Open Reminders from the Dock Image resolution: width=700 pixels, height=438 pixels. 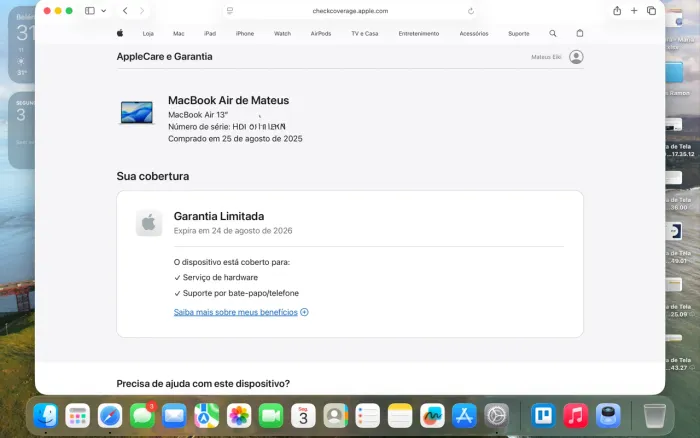pyautogui.click(x=368, y=416)
